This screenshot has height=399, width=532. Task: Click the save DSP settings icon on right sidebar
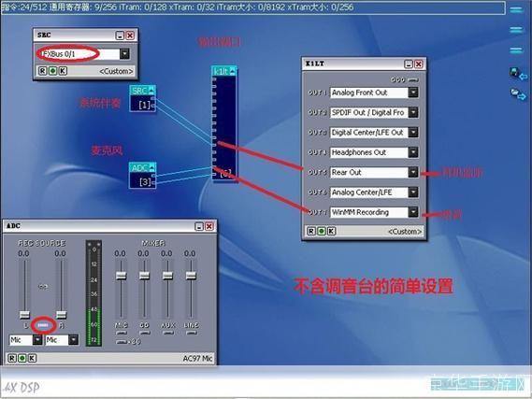click(517, 74)
